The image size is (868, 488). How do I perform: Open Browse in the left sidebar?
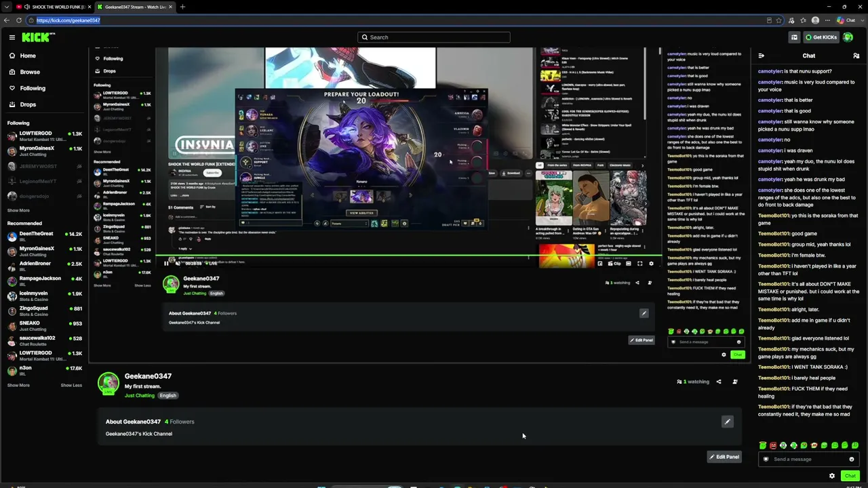coord(30,72)
